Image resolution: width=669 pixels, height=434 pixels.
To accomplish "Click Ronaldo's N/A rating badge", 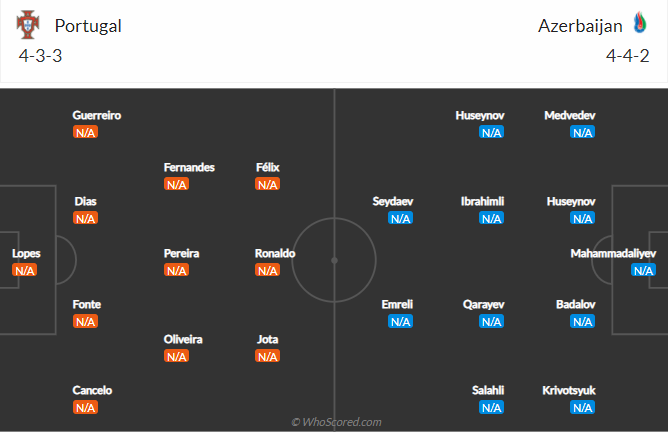I will click(267, 270).
